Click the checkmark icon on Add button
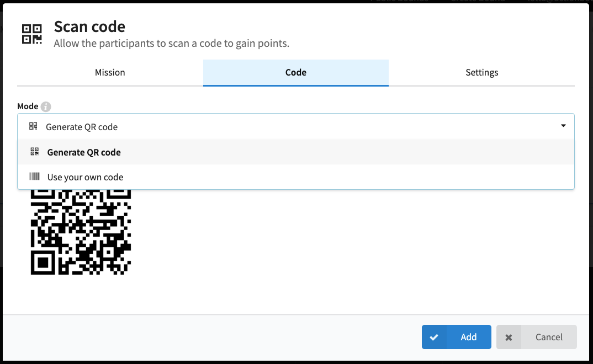The height and width of the screenshot is (364, 593). [x=434, y=337]
